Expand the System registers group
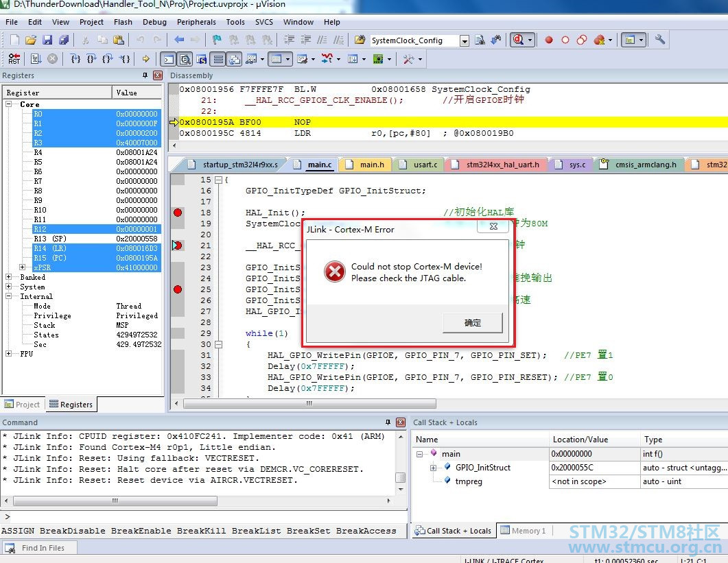Viewport: 728px width, 563px height. point(8,287)
